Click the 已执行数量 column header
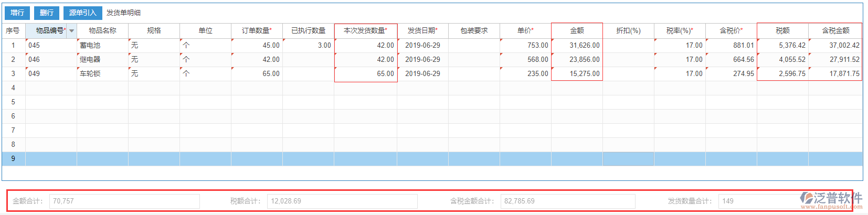This screenshot has height=215, width=868. point(308,31)
